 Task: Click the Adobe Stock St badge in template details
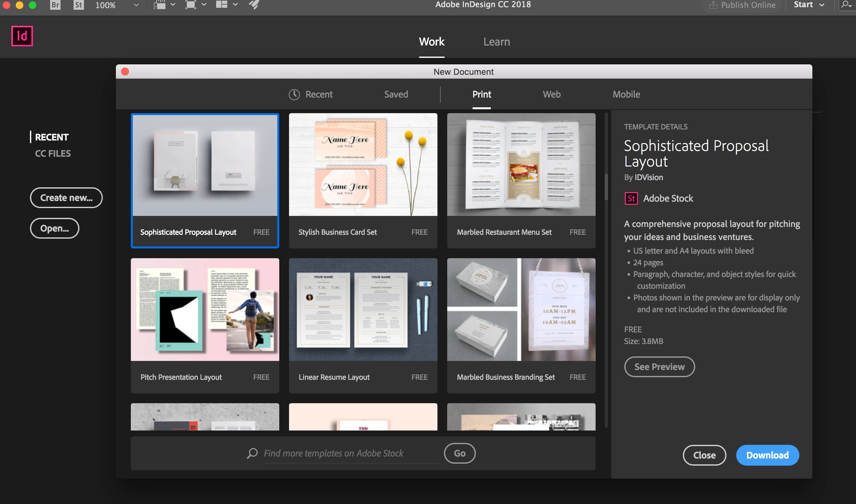point(631,198)
